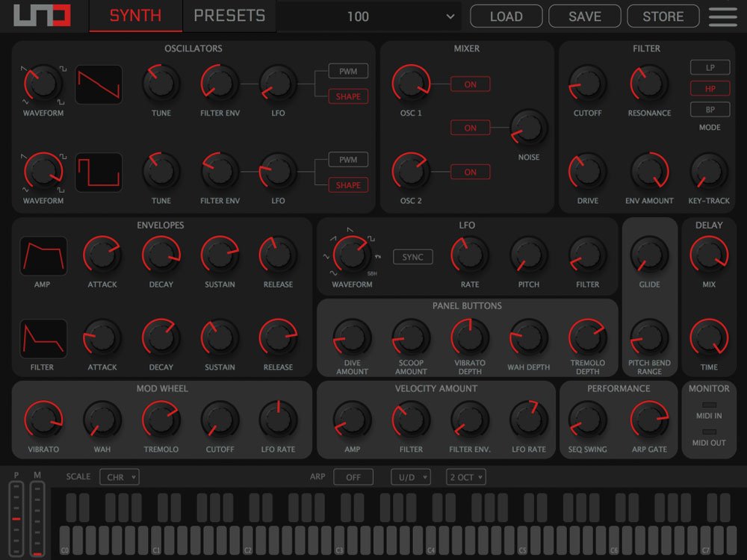This screenshot has height=560, width=747.
Task: Click the UNO logo icon
Action: [x=42, y=16]
